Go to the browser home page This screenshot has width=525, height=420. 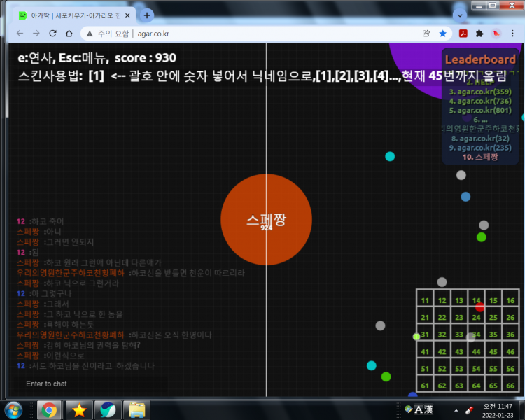click(69, 34)
